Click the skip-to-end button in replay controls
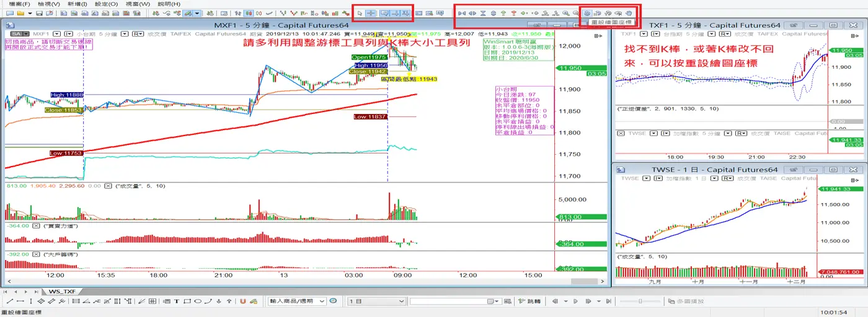Screen dimensions: 868x317 (x=608, y=301)
